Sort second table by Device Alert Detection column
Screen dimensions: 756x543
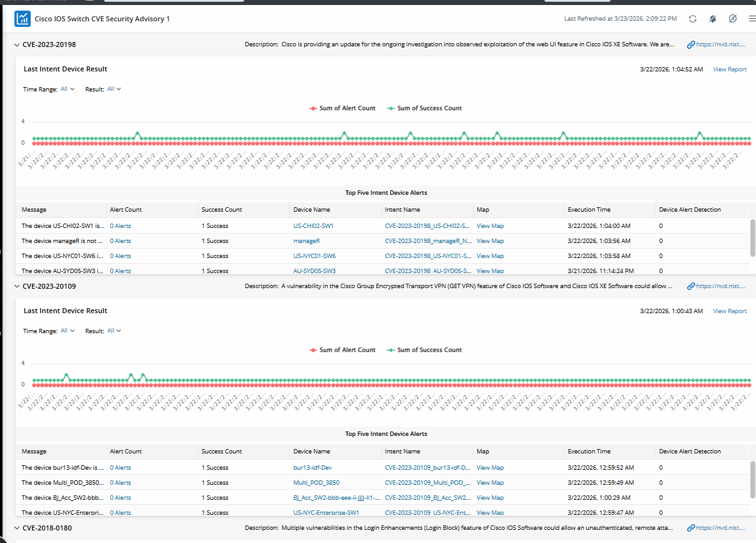click(690, 452)
